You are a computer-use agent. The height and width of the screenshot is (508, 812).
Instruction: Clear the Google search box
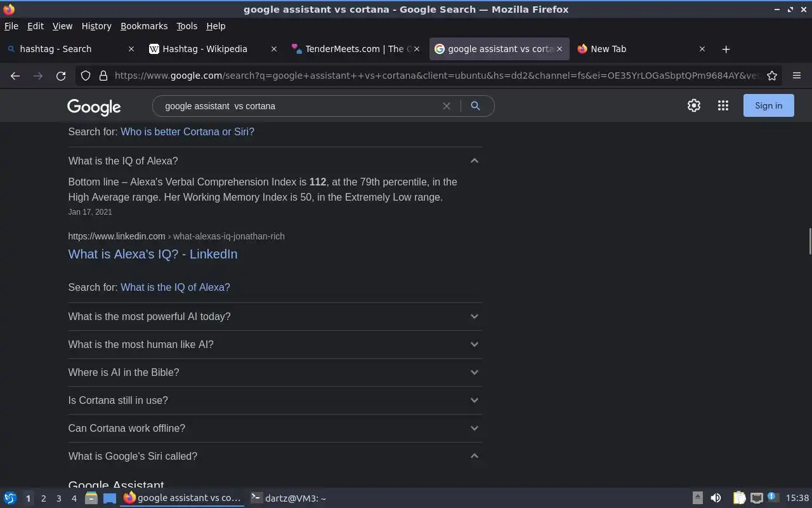point(447,106)
